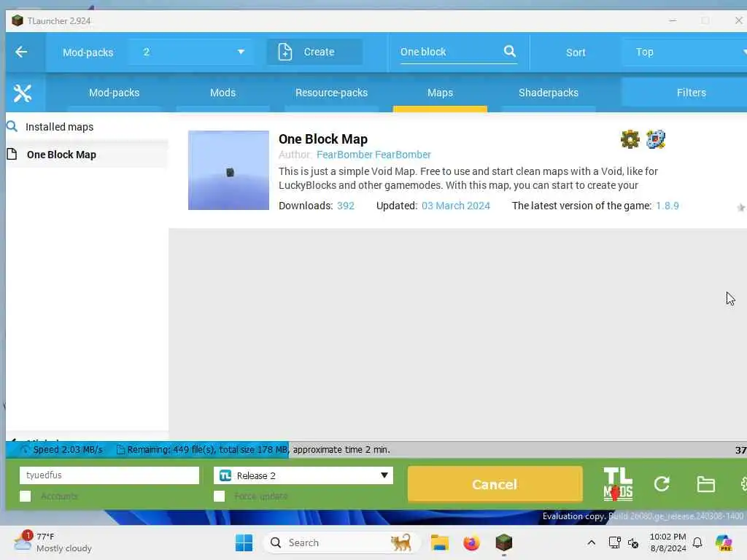Open the Resource-packs tab
Viewport: 747px width, 560px height.
coord(332,93)
